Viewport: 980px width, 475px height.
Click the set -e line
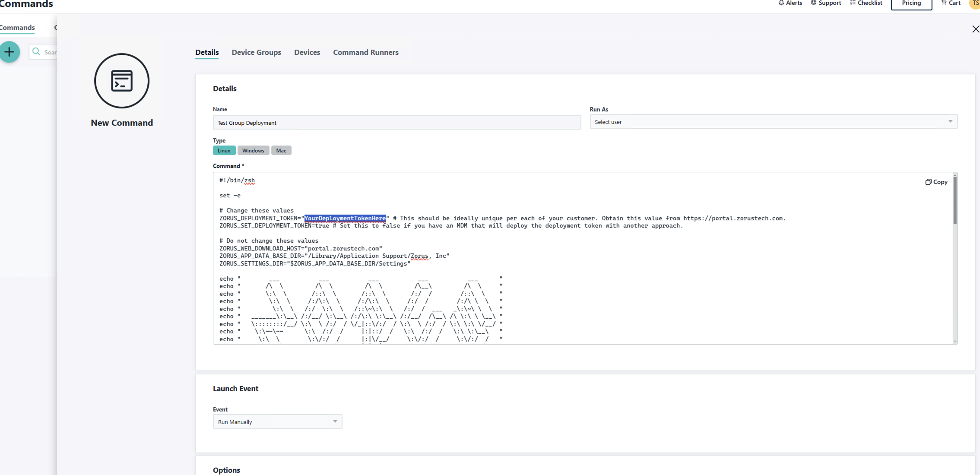click(230, 196)
